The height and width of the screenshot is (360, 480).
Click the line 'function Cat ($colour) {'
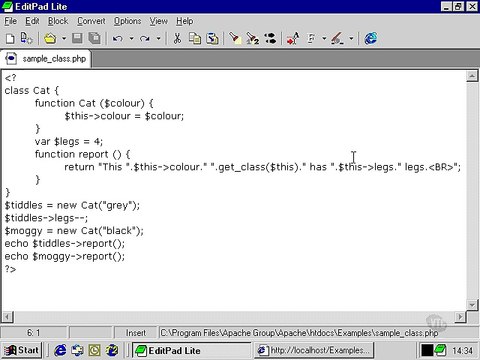(x=94, y=103)
